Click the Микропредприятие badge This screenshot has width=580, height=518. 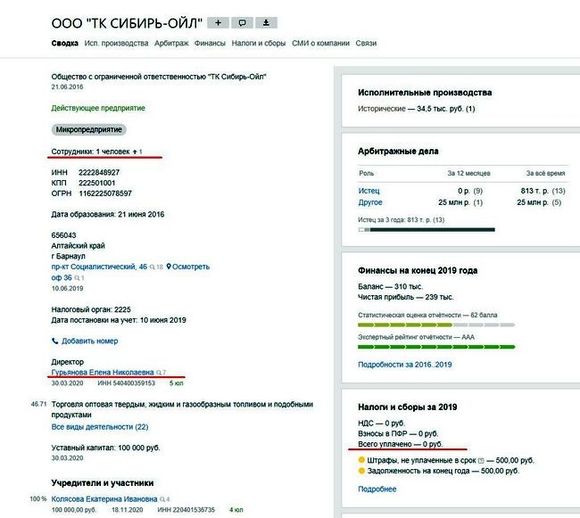(89, 130)
